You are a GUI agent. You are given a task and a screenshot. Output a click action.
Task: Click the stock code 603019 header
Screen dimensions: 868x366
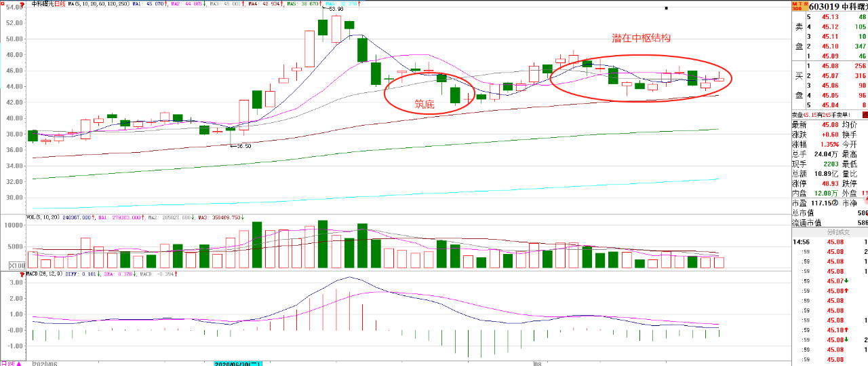(825, 5)
